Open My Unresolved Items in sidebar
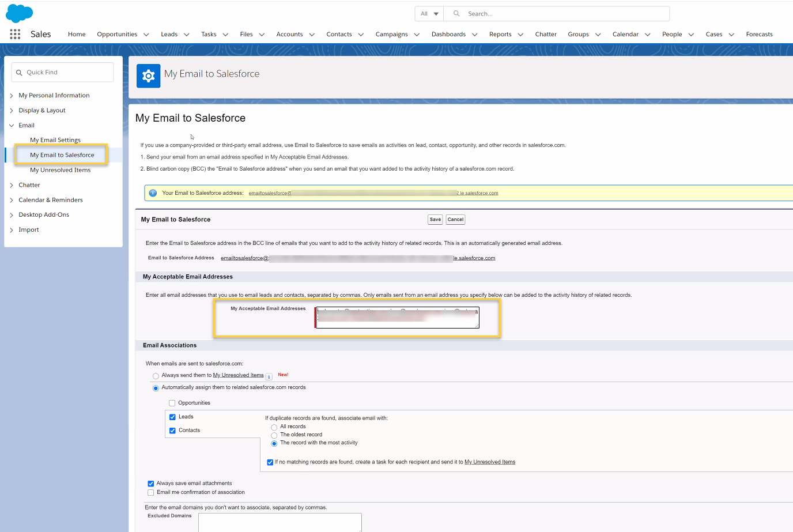 pos(61,170)
